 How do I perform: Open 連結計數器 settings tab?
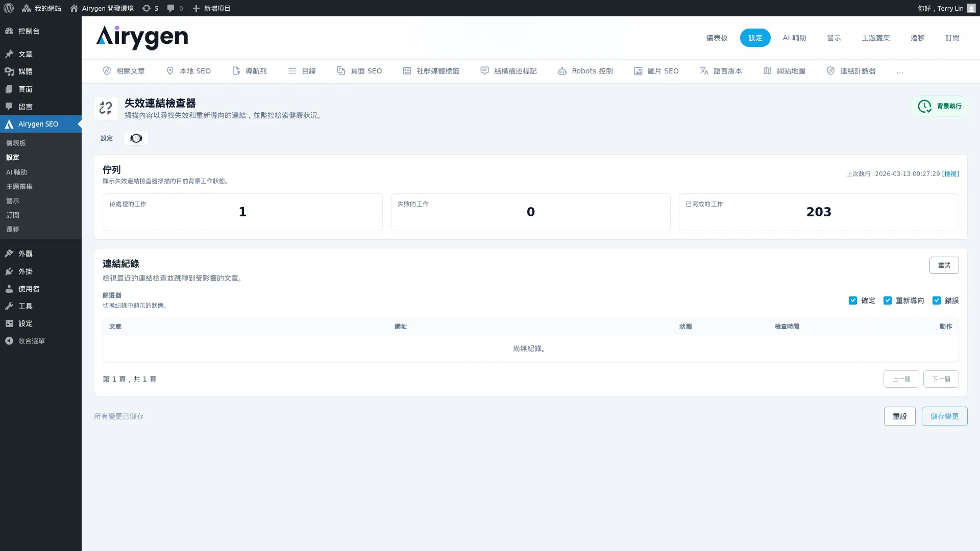851,71
